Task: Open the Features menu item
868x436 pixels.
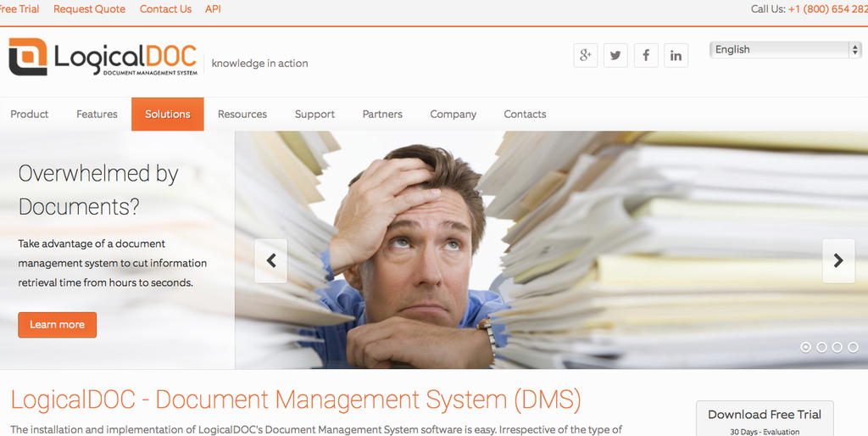Action: pos(97,115)
